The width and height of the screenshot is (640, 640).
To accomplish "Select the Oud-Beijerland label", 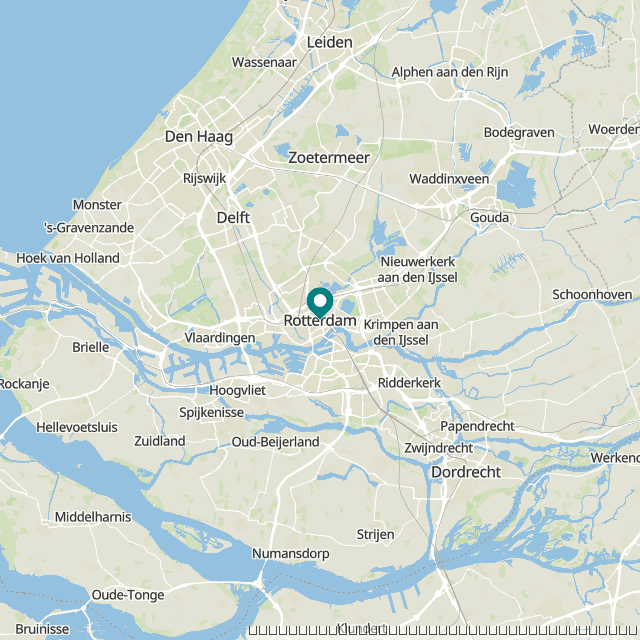I will (x=276, y=442).
